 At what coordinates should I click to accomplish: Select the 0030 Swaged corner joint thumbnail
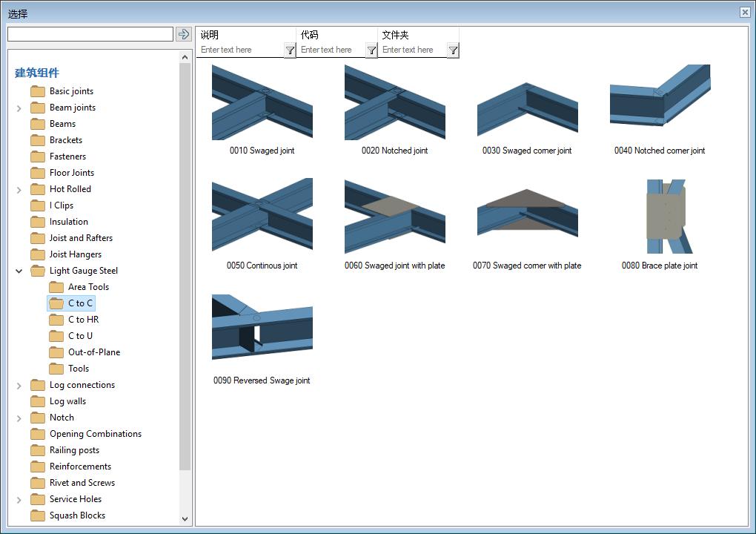(x=528, y=109)
